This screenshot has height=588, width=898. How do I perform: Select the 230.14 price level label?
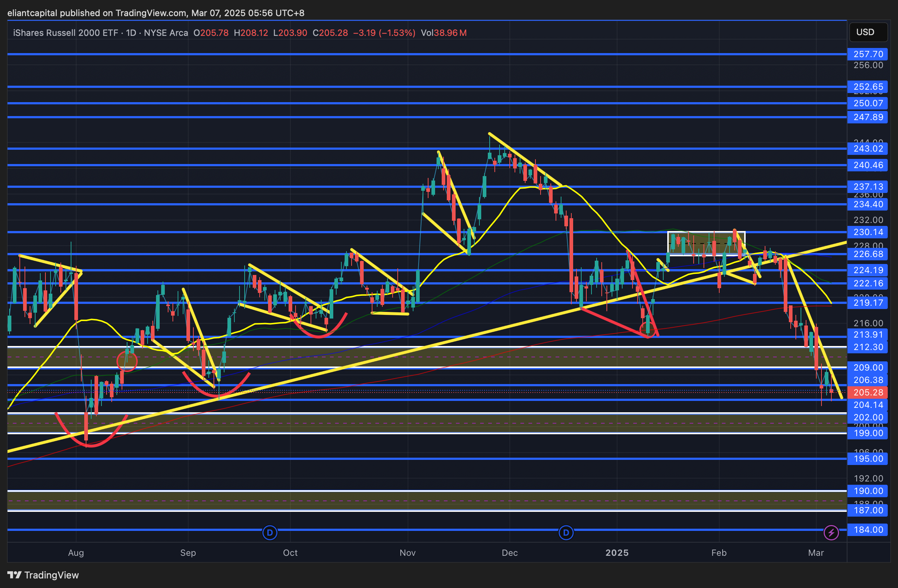[x=868, y=232]
